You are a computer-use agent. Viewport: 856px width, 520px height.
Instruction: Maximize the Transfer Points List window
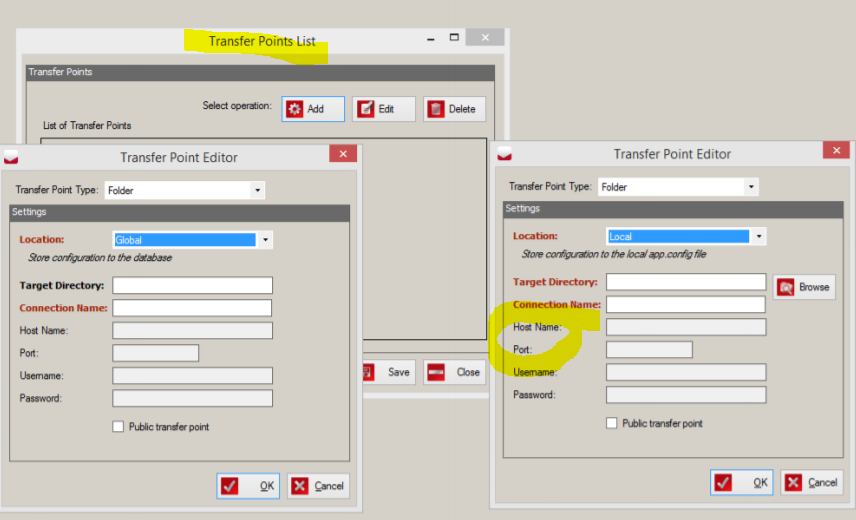(x=454, y=37)
